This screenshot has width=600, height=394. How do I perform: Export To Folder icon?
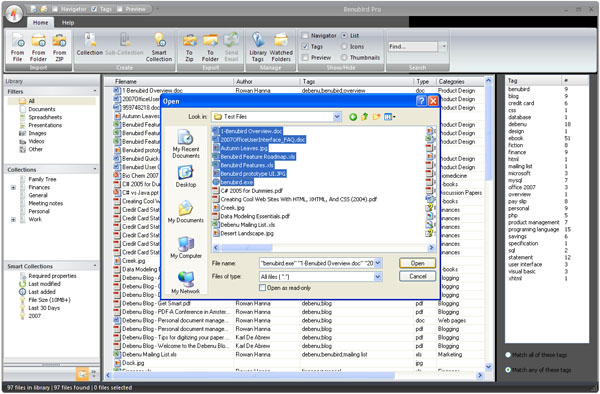click(210, 47)
